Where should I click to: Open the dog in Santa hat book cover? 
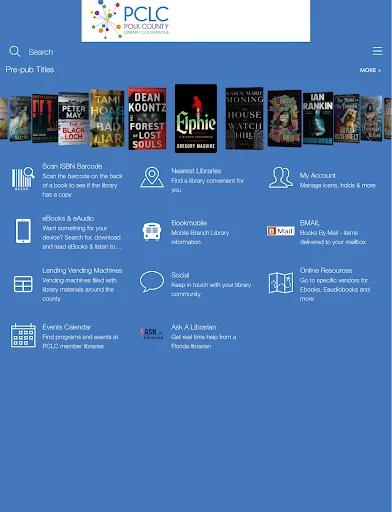pyautogui.click(x=347, y=118)
